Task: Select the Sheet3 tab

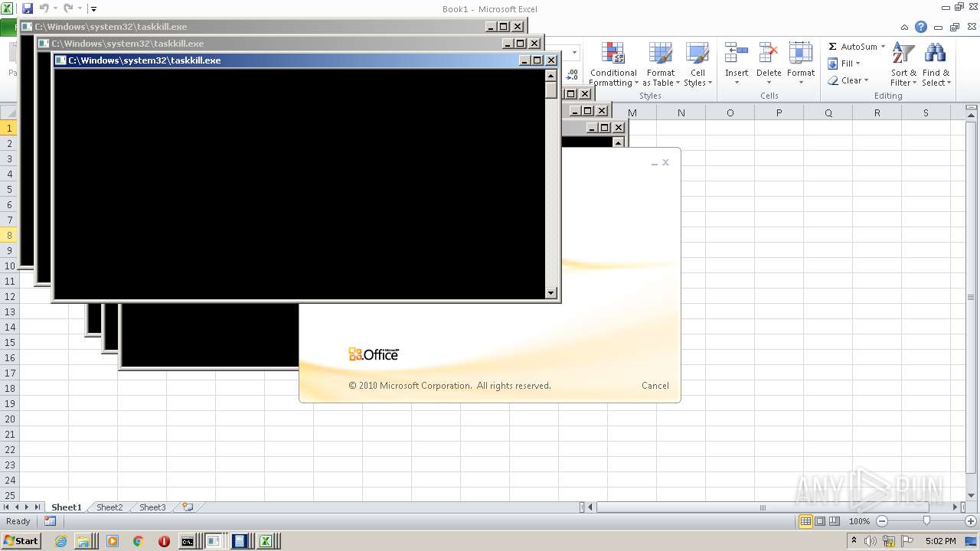Action: point(152,507)
